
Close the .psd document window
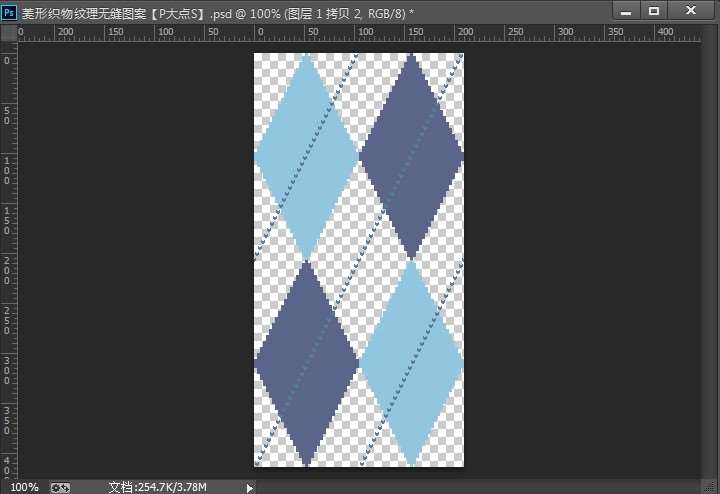click(x=690, y=11)
